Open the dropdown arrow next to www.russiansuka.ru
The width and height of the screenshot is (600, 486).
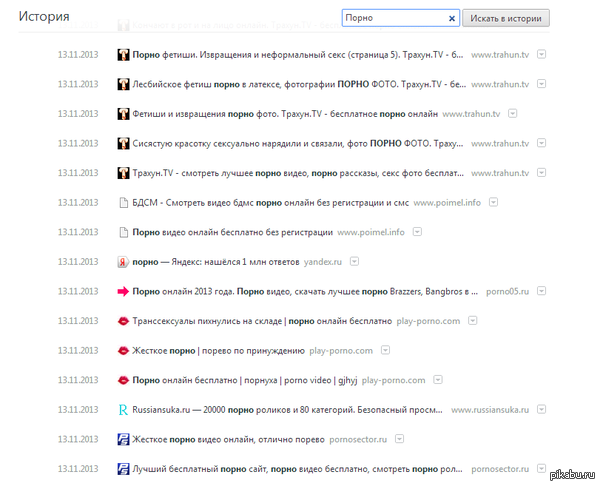pyautogui.click(x=541, y=409)
